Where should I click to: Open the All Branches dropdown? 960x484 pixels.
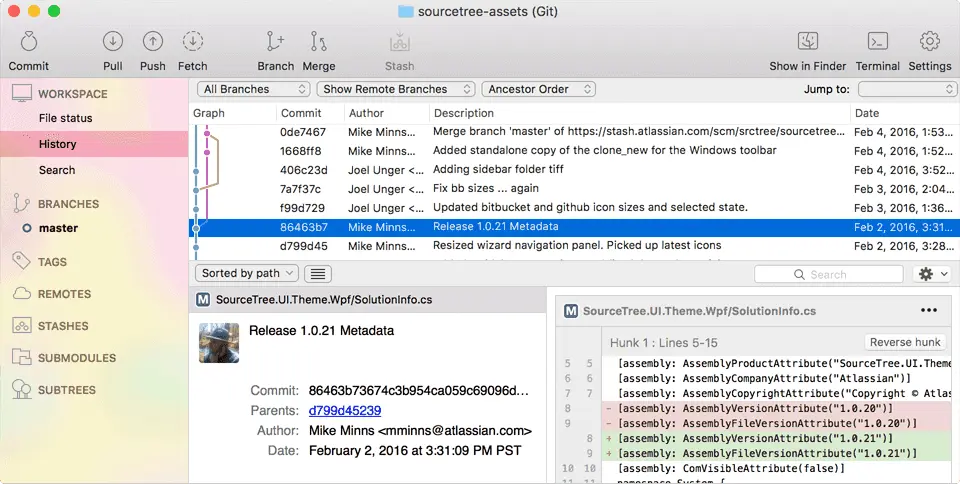point(253,89)
